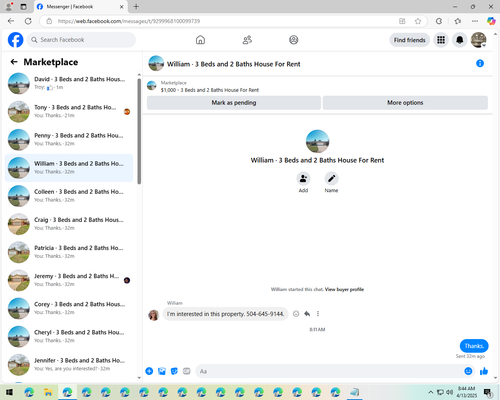Show hidden system tray icons
The height and width of the screenshot is (400, 500).
431,392
